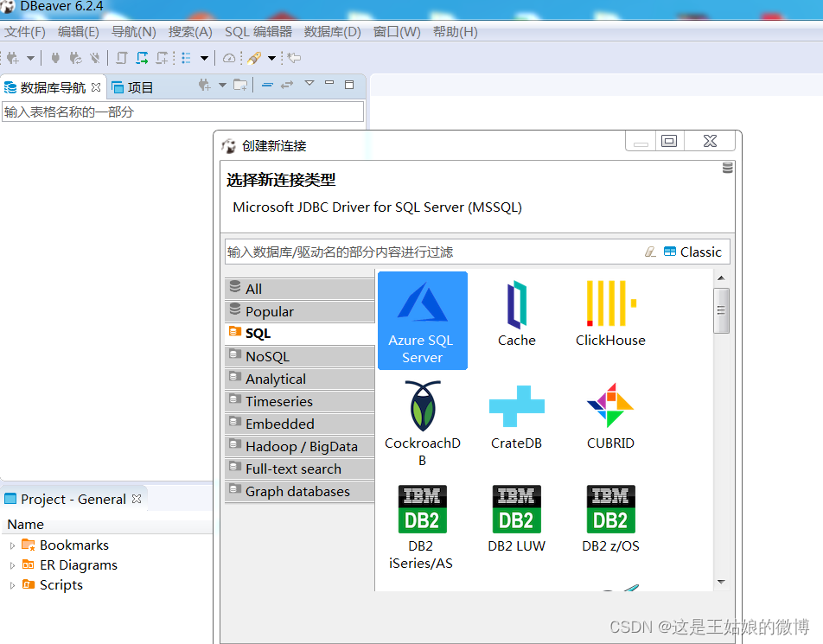Select the Analytical category
This screenshot has height=644, width=823.
pyautogui.click(x=300, y=379)
